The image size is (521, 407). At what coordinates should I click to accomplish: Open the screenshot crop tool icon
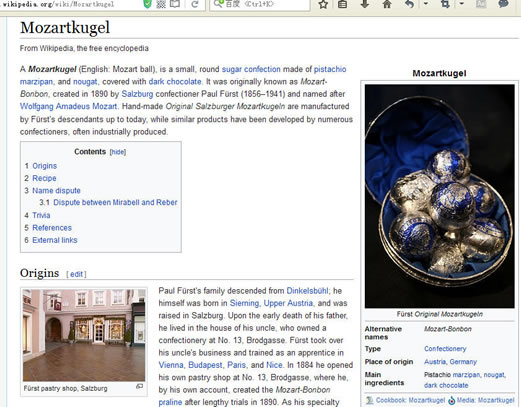(445, 4)
